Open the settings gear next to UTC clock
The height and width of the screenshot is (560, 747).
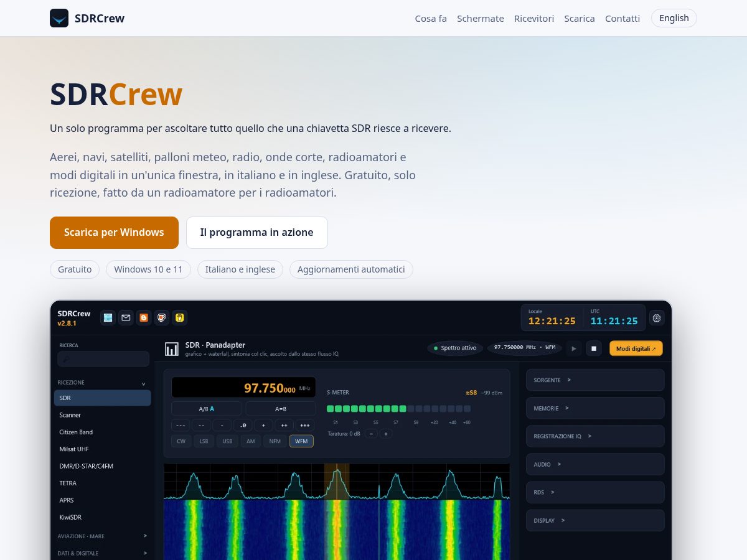(657, 318)
